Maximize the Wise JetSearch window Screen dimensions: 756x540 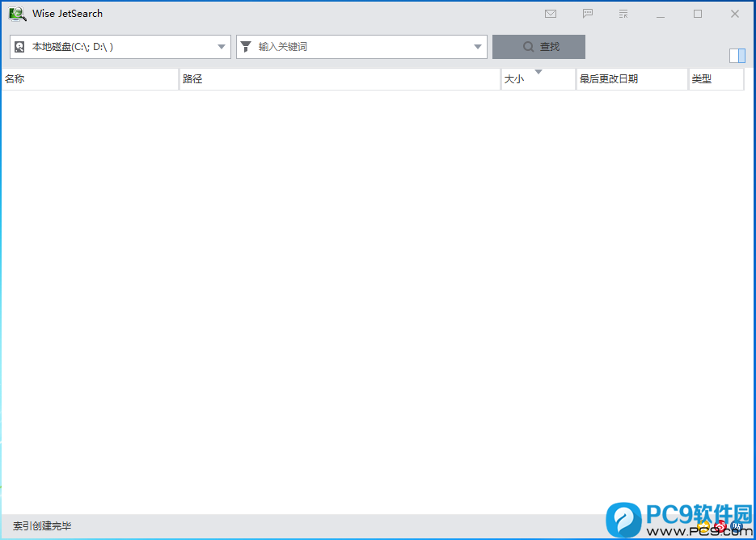[698, 14]
